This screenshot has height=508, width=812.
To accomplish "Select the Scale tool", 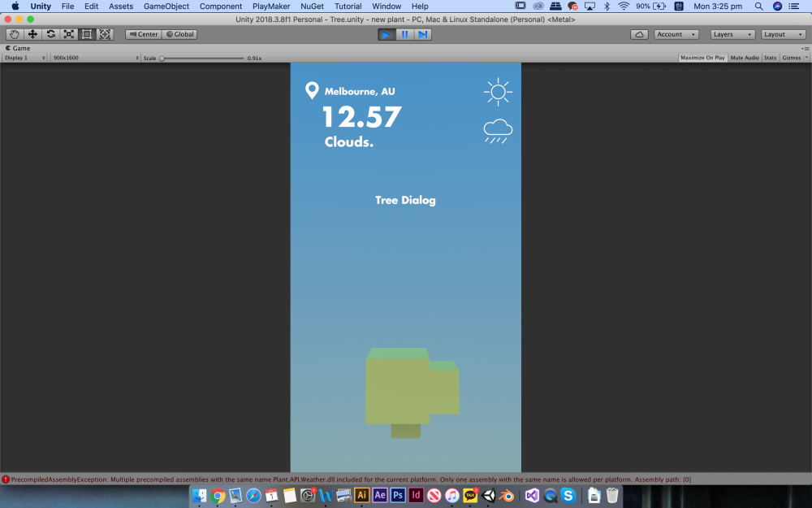I will coord(69,34).
